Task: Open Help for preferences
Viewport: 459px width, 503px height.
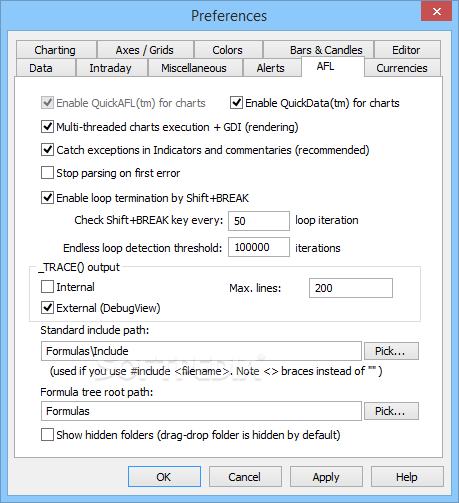Action: 407,477
